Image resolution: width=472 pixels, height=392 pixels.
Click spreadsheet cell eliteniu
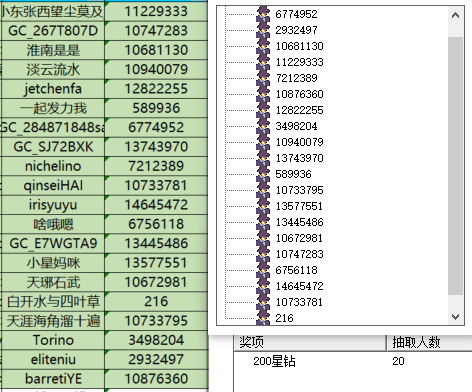coord(53,360)
